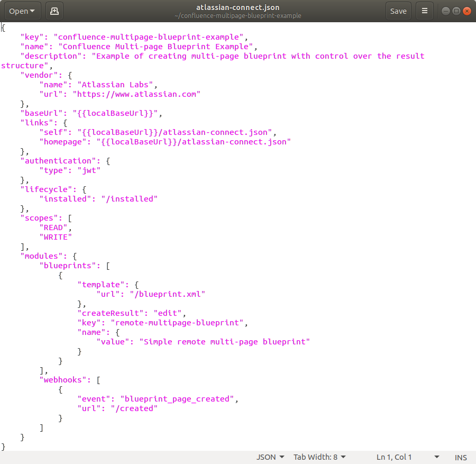Viewport: 476px width, 464px height.
Task: Click the "edit" createResult value
Action: (x=167, y=313)
